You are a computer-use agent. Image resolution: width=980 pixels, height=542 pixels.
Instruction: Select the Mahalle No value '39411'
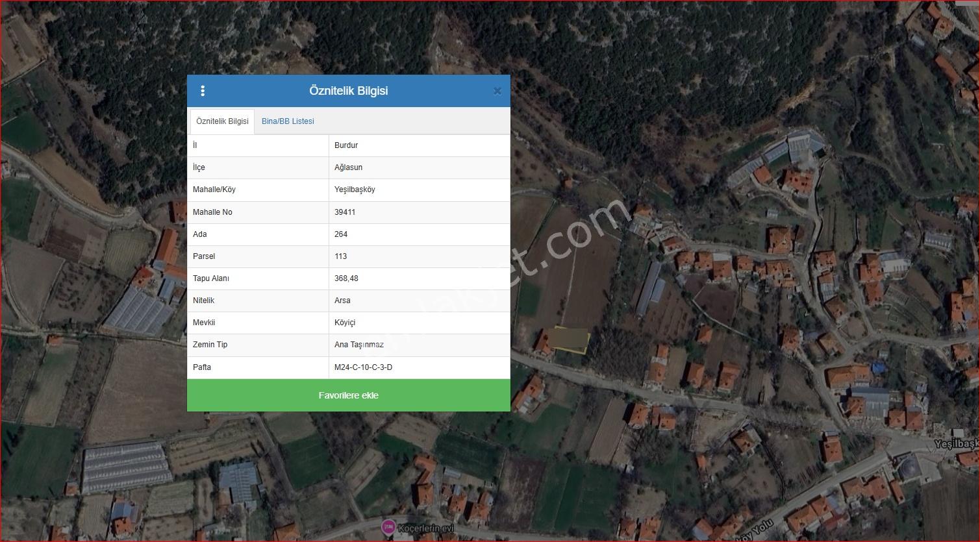point(345,212)
